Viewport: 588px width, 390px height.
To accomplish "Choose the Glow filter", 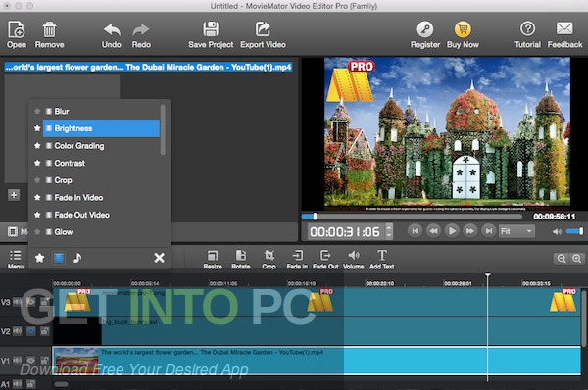I will [101, 232].
